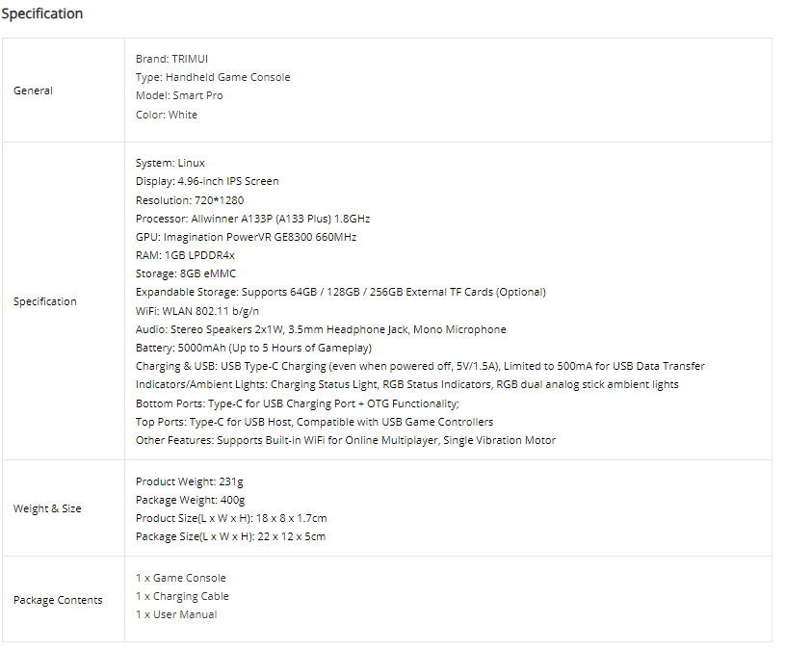The width and height of the screenshot is (812, 650).
Task: Select the Model: Smart Pro line
Action: 179,95
